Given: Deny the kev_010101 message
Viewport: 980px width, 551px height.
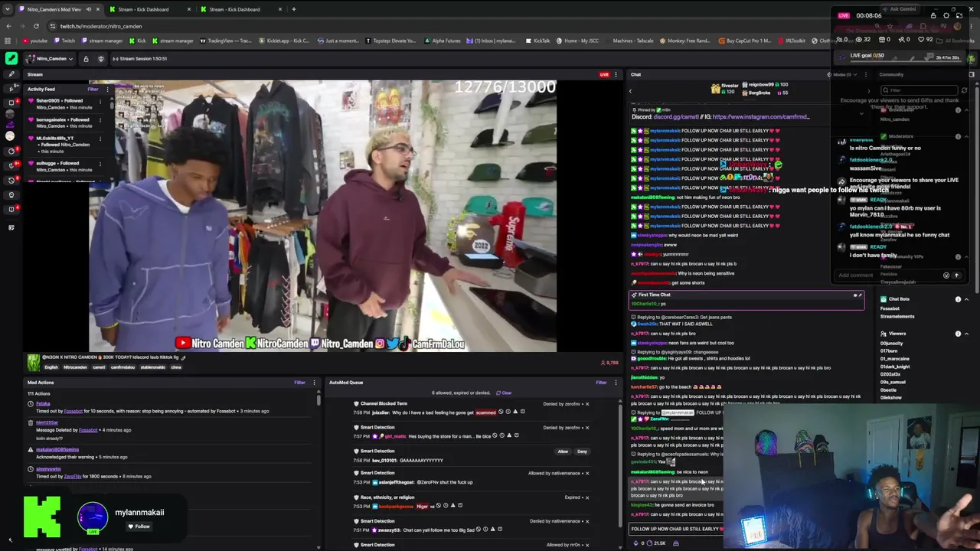Looking at the screenshot, I should point(582,452).
